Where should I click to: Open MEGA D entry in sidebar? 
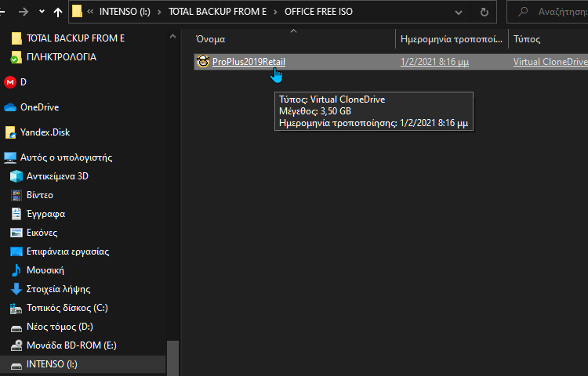pos(24,82)
